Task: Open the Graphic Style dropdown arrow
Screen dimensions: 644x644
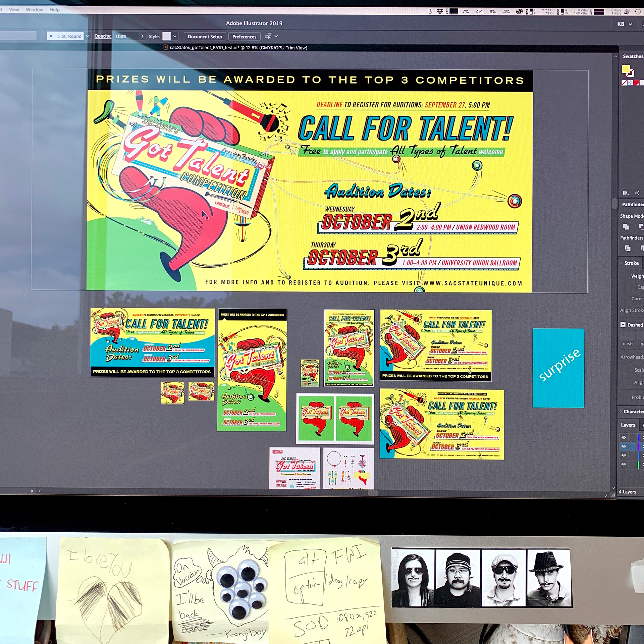Action: [x=175, y=36]
